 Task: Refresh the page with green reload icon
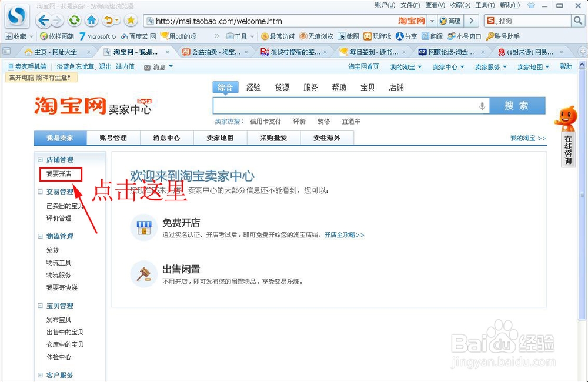[x=74, y=20]
